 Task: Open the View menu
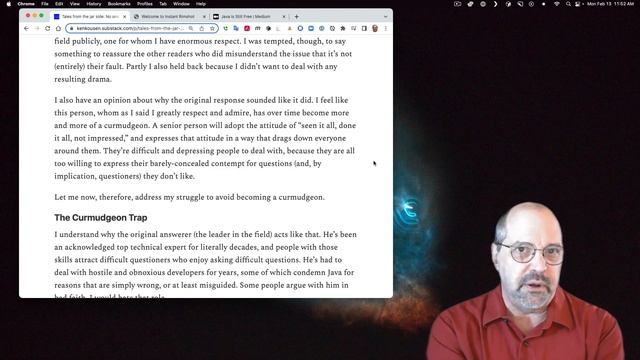75,4
